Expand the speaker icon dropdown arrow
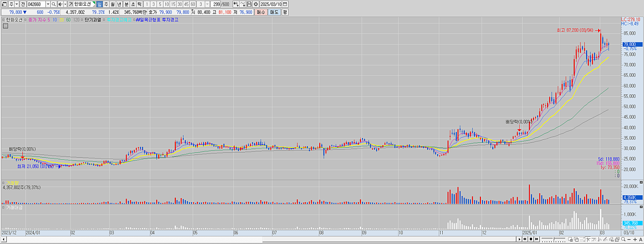Screen dimensions: 644x244 (x=65, y=4)
